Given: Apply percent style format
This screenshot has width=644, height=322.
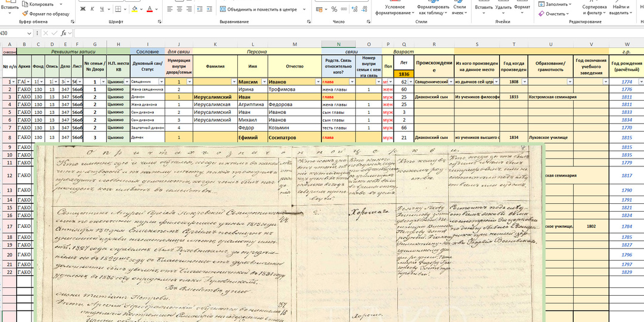Looking at the screenshot, I should 334,9.
